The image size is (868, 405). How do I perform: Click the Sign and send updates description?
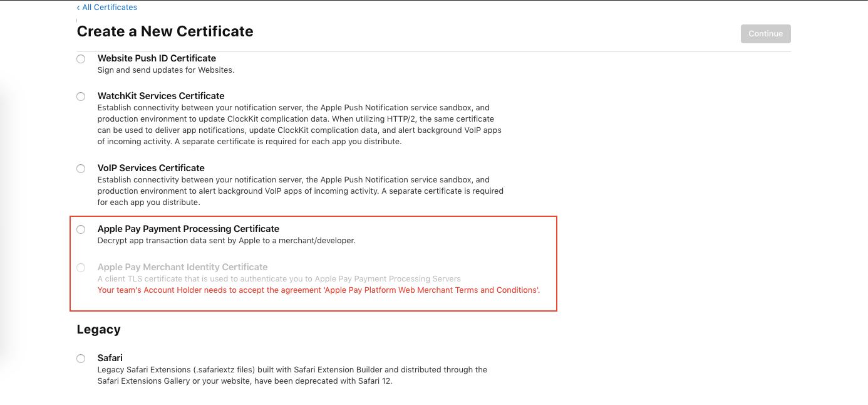point(166,70)
